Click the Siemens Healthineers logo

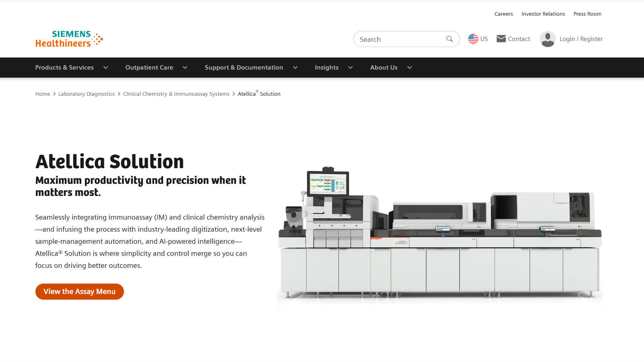point(69,39)
